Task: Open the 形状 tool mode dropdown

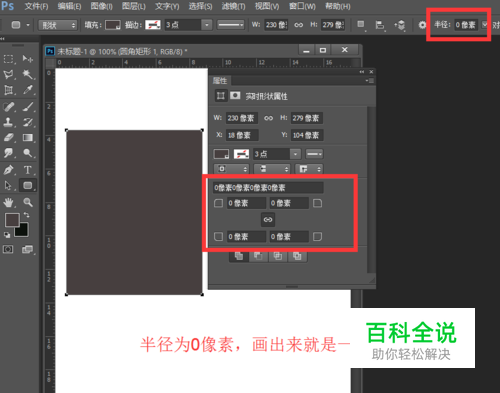Action: [x=58, y=25]
